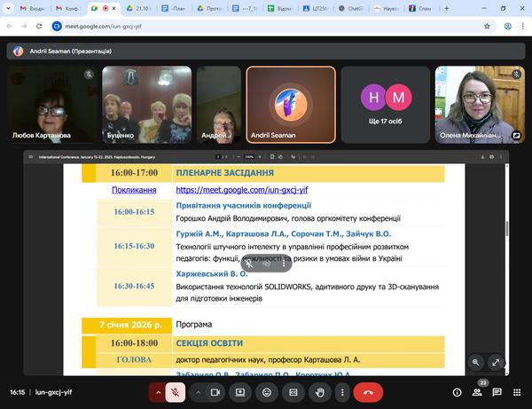The height and width of the screenshot is (409, 532).
Task: Open more options three-dot menu
Action: [343, 392]
